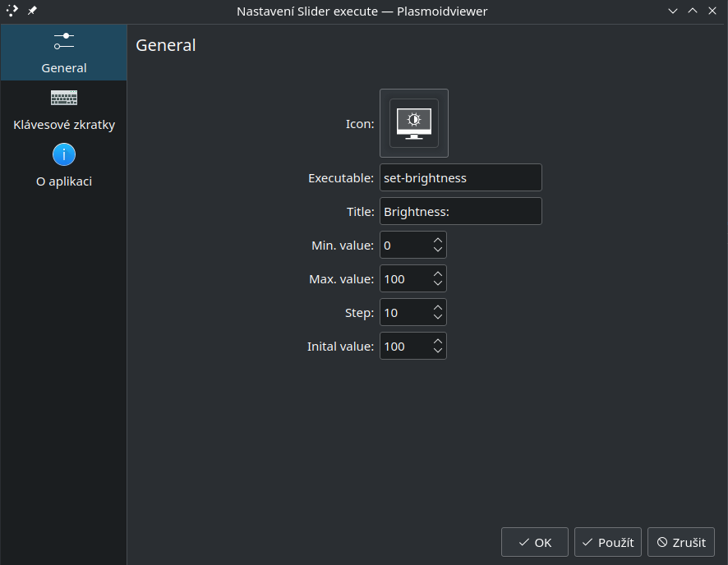Click the Max. value number field
This screenshot has width=728, height=565.
pyautogui.click(x=405, y=278)
